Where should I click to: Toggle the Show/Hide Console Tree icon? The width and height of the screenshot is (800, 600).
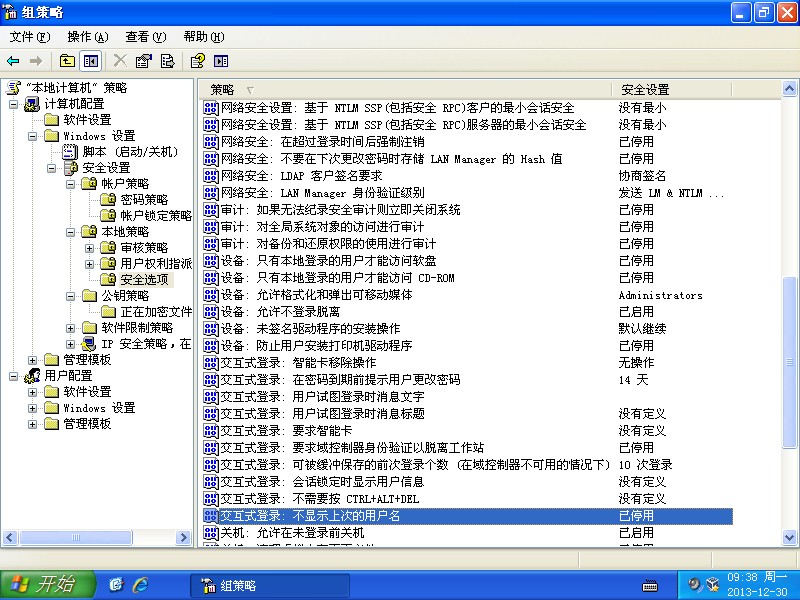pyautogui.click(x=91, y=61)
